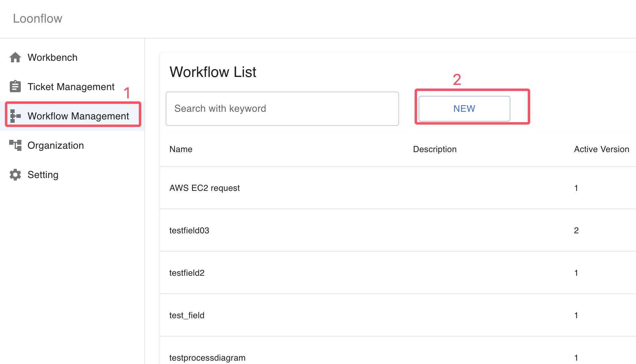Click the Workflow Management tree icon
The height and width of the screenshot is (364, 636).
pyautogui.click(x=15, y=116)
